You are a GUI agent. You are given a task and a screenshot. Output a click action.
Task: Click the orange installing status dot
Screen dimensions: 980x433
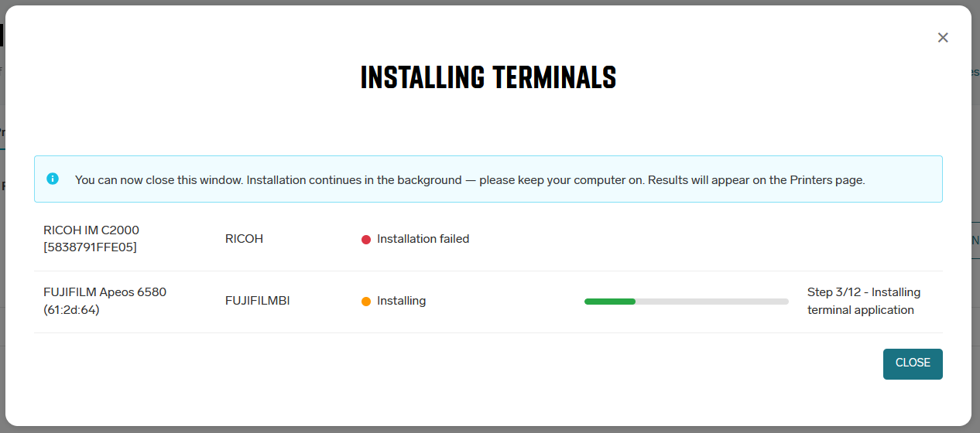click(x=366, y=302)
